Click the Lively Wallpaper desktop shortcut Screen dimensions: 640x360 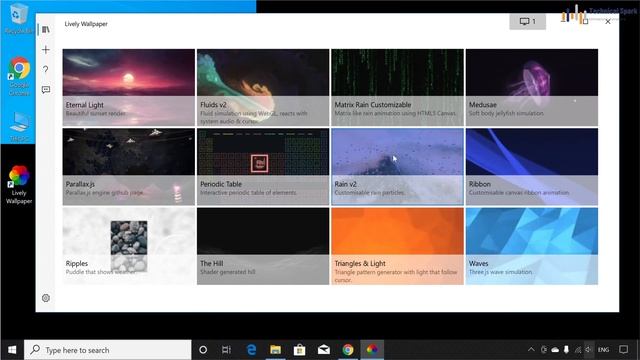click(x=19, y=184)
